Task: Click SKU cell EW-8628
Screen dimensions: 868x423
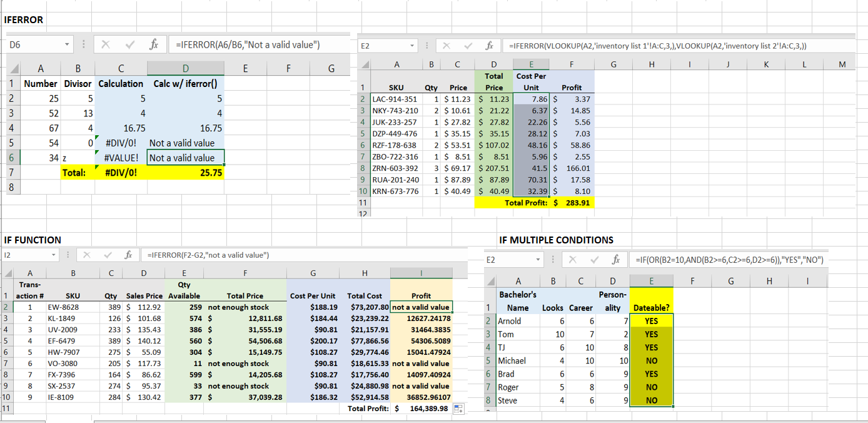Action: click(x=73, y=307)
